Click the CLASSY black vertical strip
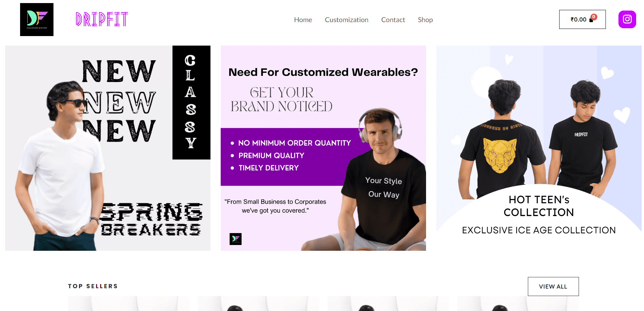The image size is (644, 311). tap(191, 102)
